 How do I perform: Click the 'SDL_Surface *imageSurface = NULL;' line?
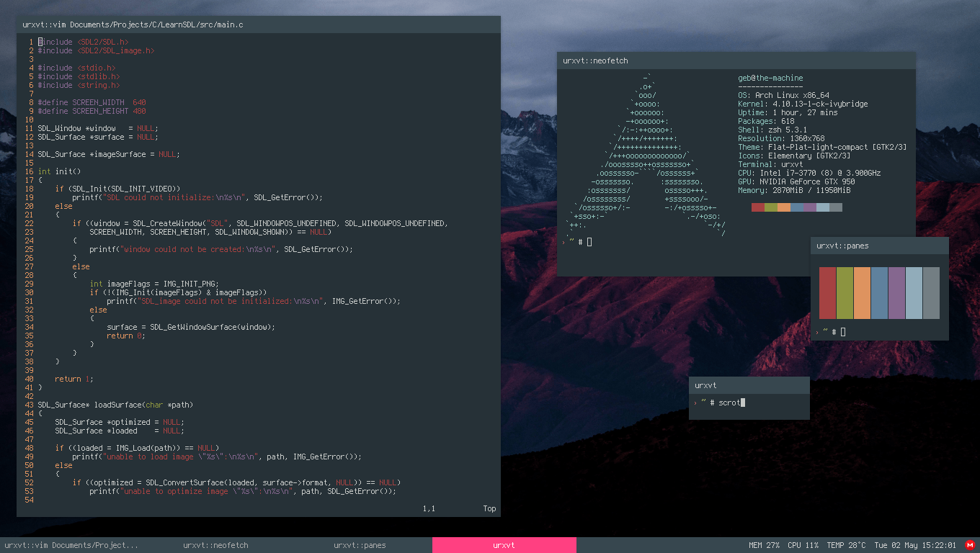click(110, 154)
